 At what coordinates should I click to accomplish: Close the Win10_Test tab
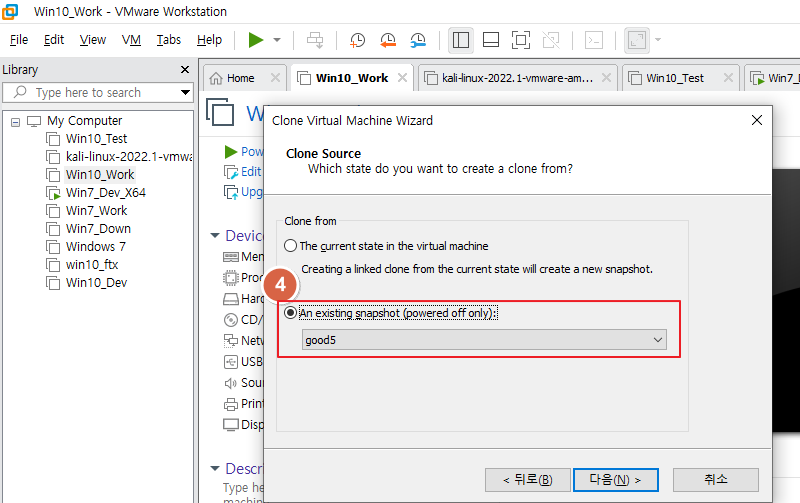tap(728, 78)
